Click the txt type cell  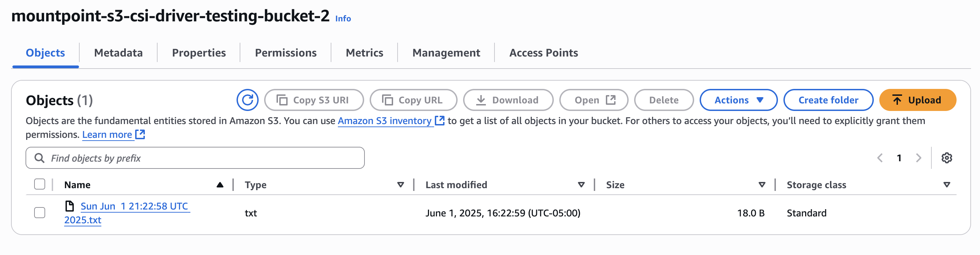click(251, 213)
